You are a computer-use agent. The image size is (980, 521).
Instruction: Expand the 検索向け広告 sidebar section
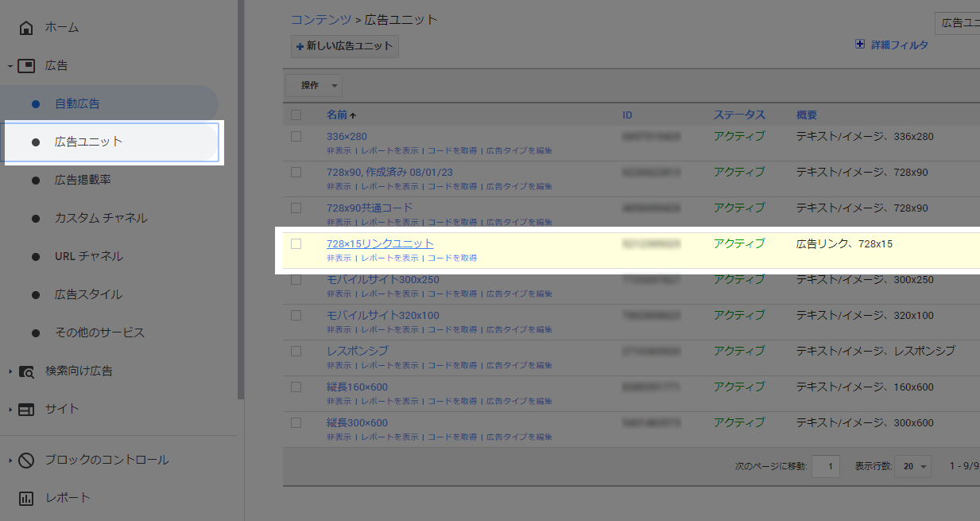tap(10, 371)
